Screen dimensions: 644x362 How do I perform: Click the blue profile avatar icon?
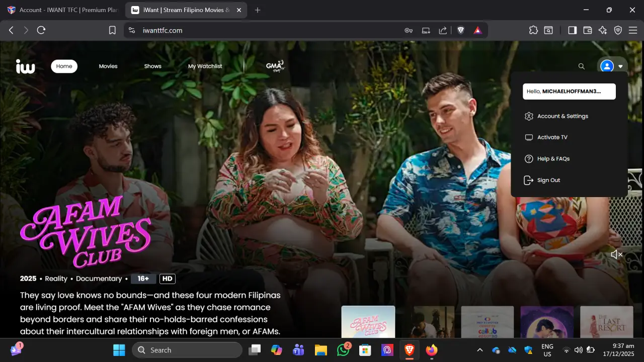[607, 66]
